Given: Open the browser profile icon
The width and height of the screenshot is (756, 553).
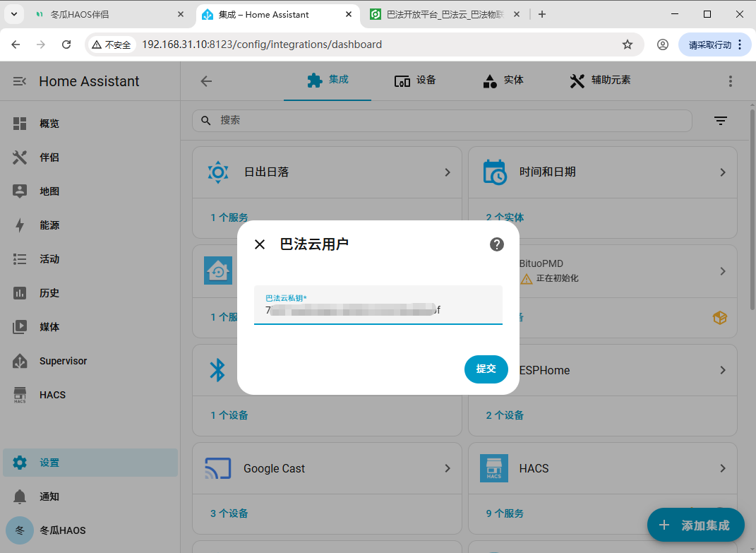Looking at the screenshot, I should click(663, 45).
